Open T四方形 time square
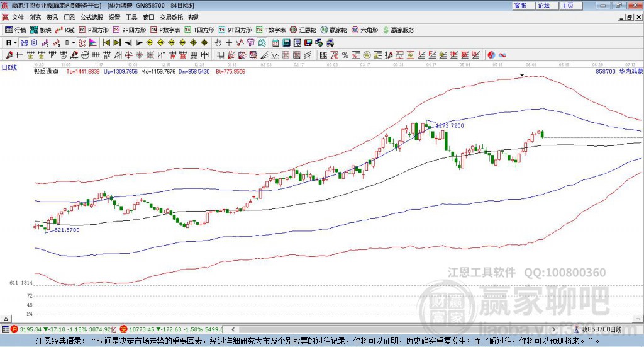Image resolution: width=644 pixels, height=347 pixels. [x=199, y=30]
